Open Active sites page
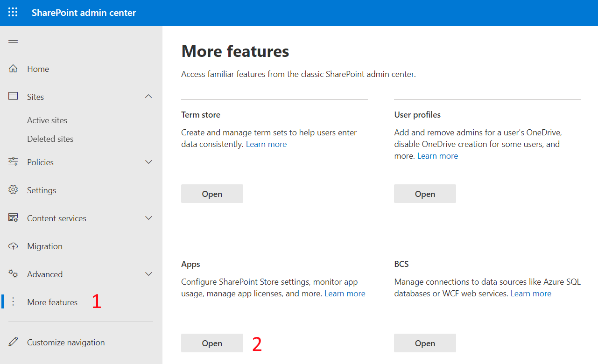This screenshot has height=364, width=598. click(x=47, y=120)
